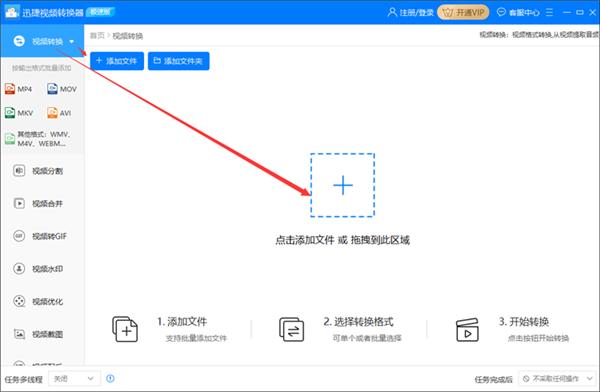This screenshot has height=392, width=600.
Task: Click the watermark stamp icon
Action: pyautogui.click(x=19, y=269)
